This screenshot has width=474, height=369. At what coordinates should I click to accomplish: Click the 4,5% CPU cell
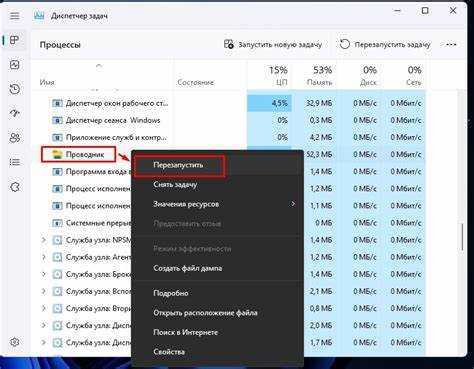click(x=269, y=103)
